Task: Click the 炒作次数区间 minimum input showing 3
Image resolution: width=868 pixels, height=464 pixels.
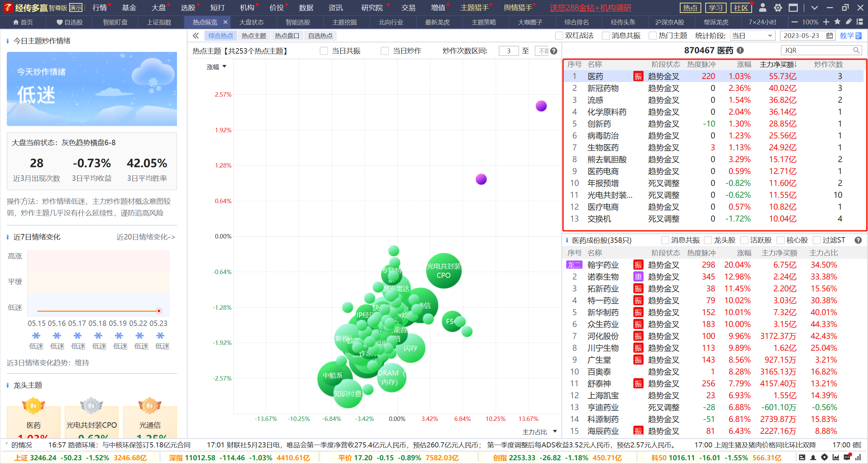Action: [509, 51]
